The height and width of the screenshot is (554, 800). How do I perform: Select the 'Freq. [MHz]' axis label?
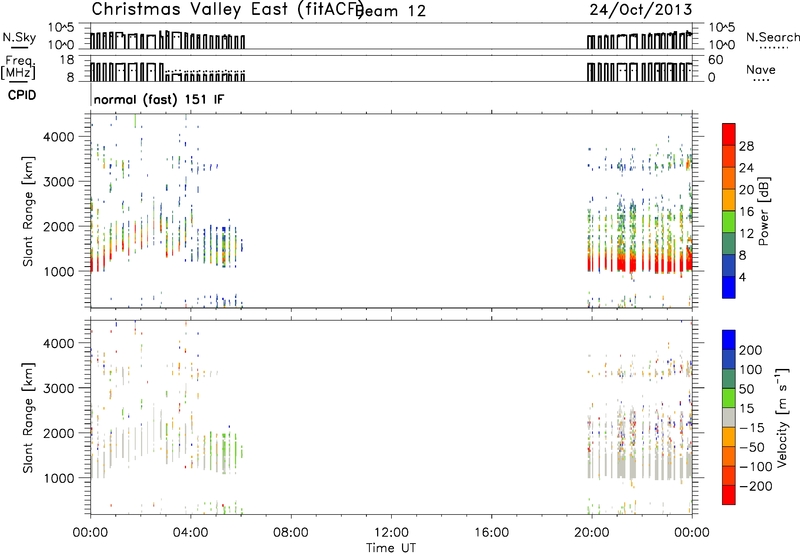point(18,68)
